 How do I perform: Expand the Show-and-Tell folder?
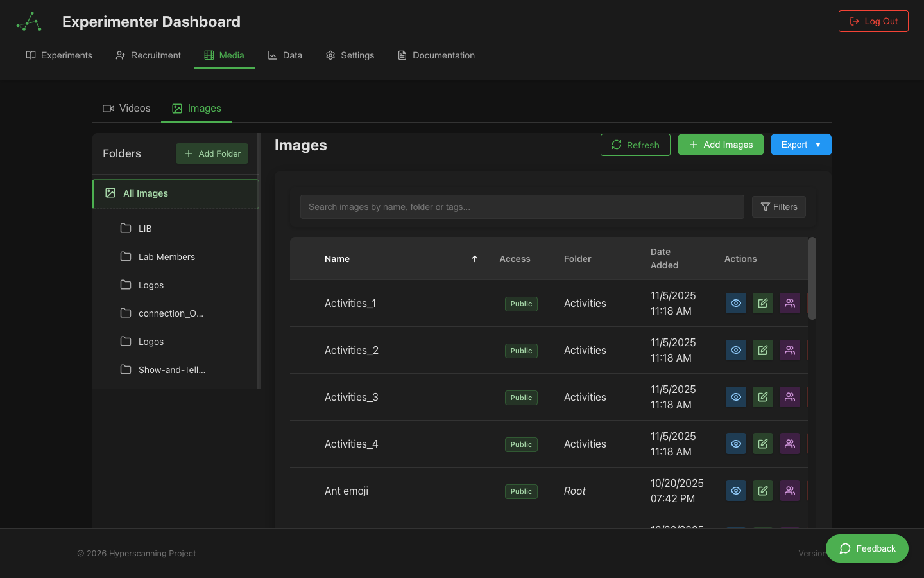coord(171,370)
